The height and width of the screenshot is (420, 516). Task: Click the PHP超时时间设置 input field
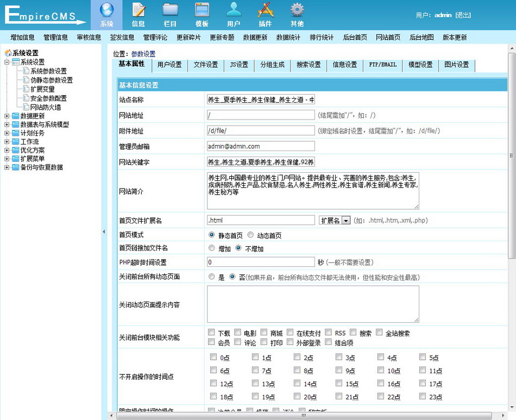pyautogui.click(x=261, y=262)
